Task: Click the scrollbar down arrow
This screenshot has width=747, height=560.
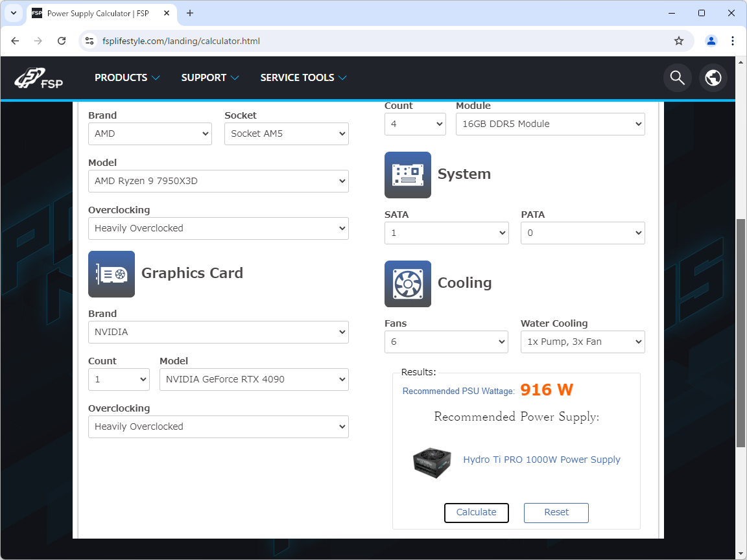Action: point(741,554)
